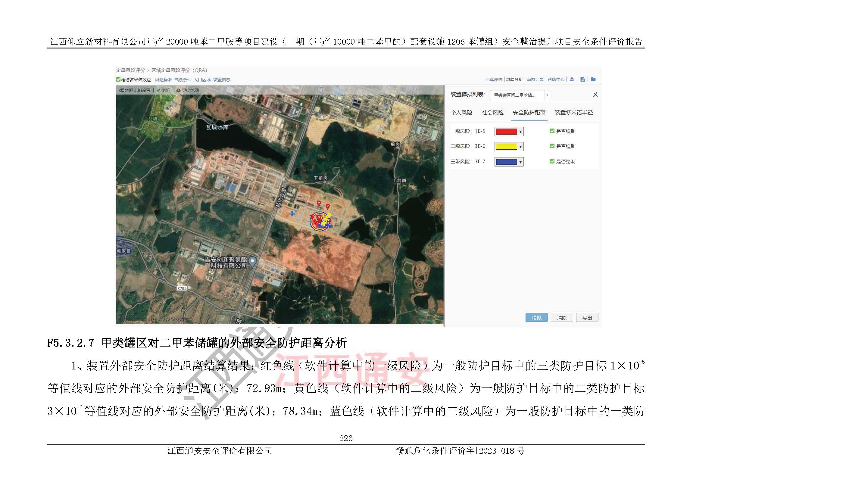Click the blue plus marker on map
The image size is (868, 498).
click(292, 214)
